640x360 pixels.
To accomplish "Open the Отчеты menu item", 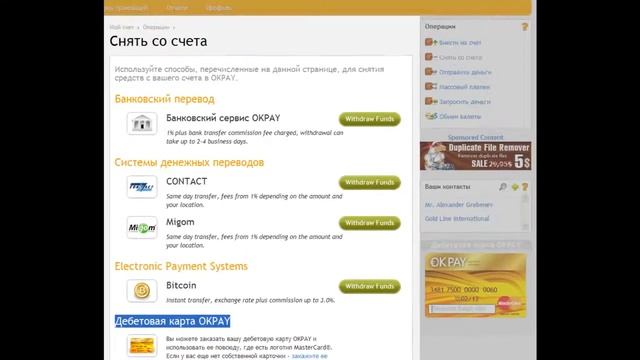I will (177, 7).
